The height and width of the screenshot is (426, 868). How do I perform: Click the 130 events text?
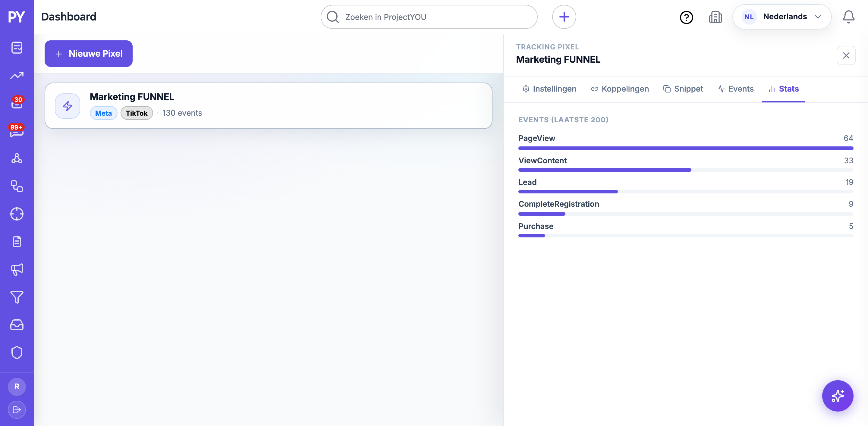[x=182, y=113]
